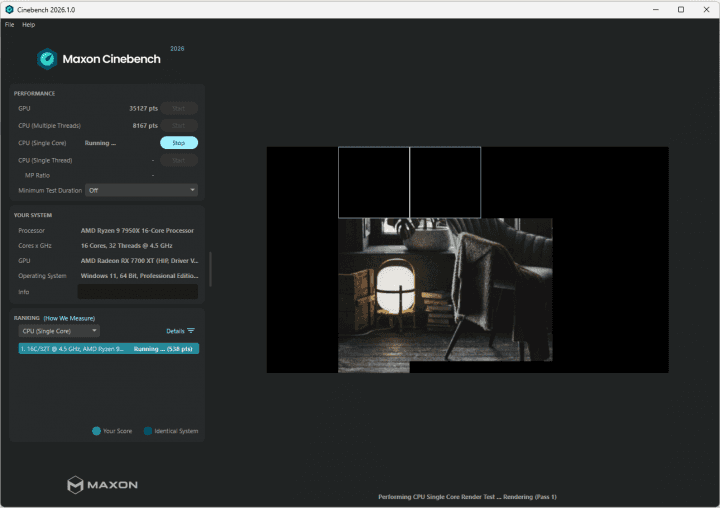
Task: Click the rendering status bar message
Action: (x=467, y=497)
